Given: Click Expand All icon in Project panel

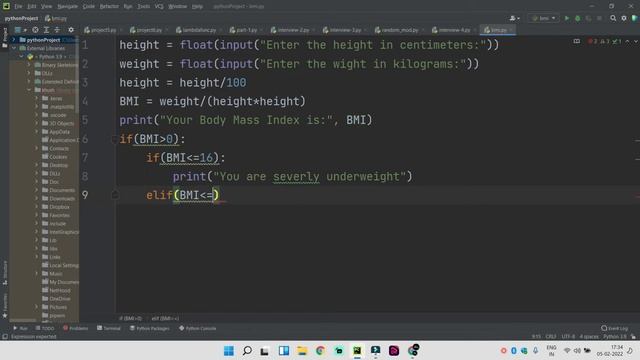Looking at the screenshot, I should [46, 30].
